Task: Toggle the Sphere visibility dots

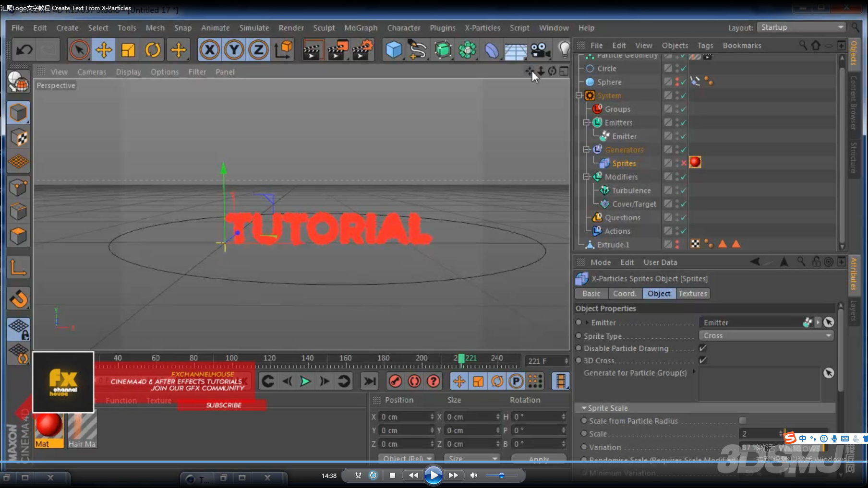Action: tap(677, 82)
